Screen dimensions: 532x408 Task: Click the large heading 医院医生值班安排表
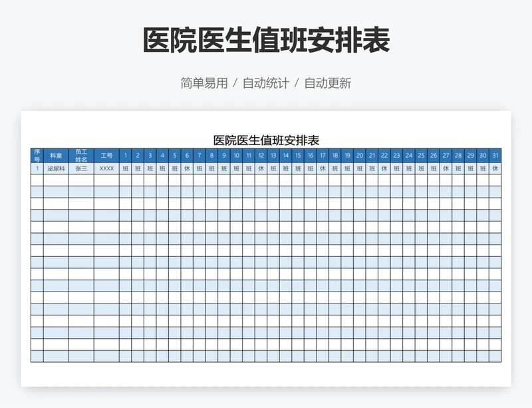tap(267, 41)
